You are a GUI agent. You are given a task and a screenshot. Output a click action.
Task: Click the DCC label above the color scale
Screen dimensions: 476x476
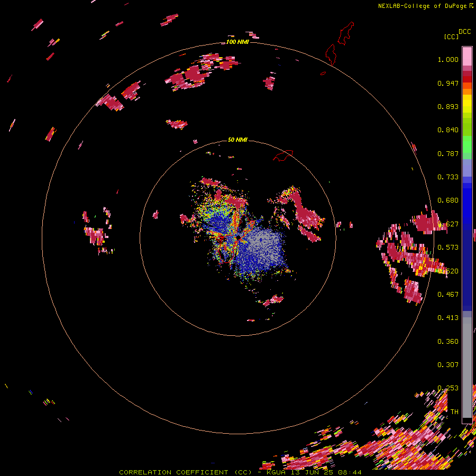[x=464, y=32]
